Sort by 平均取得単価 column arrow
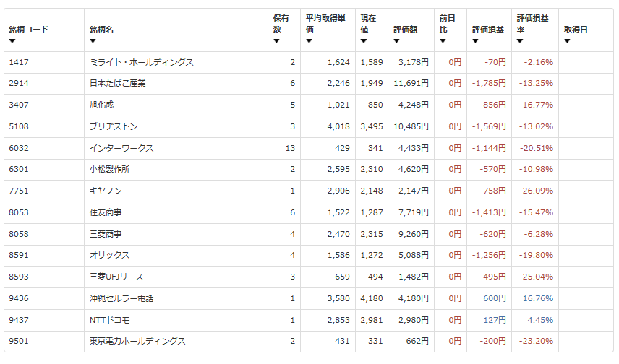The image size is (619, 364). click(309, 41)
